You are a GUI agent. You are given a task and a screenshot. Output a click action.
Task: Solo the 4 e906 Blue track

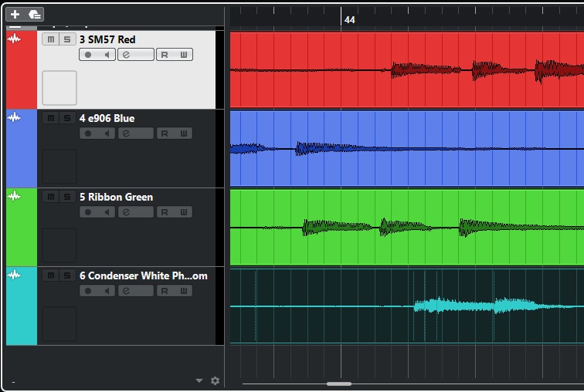pos(67,118)
